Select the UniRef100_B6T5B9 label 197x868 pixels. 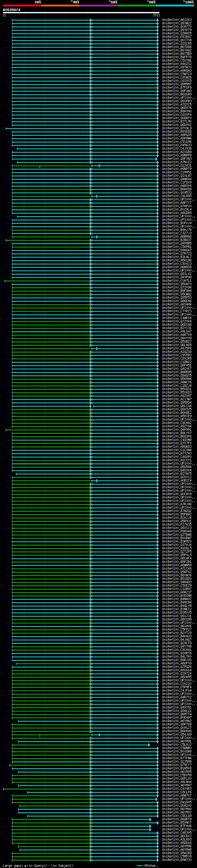point(177,54)
